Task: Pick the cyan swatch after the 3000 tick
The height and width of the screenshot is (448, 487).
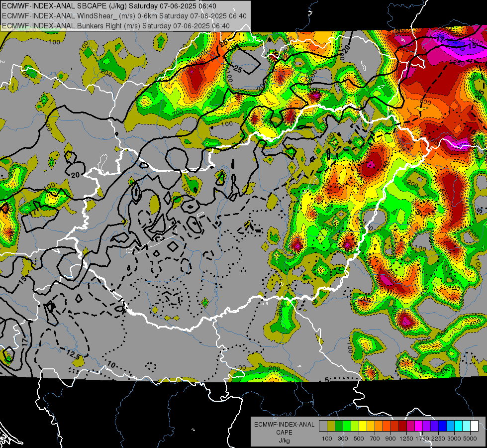Action: [459, 426]
